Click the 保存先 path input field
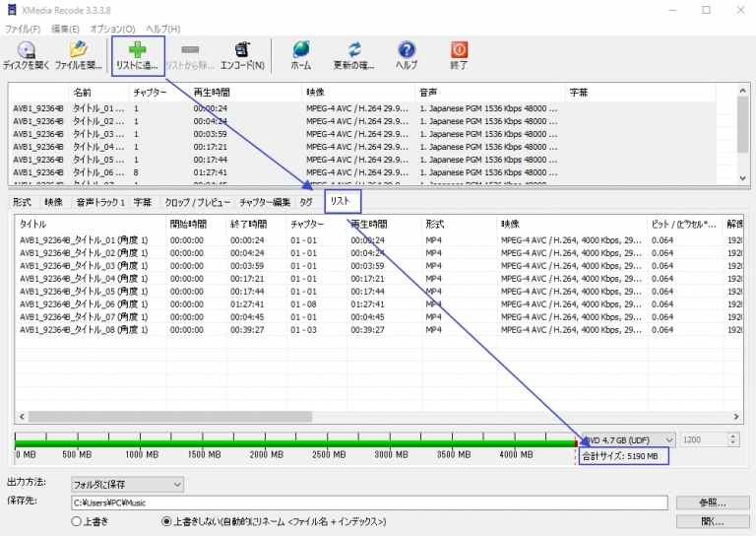This screenshot has width=756, height=536. [x=369, y=502]
